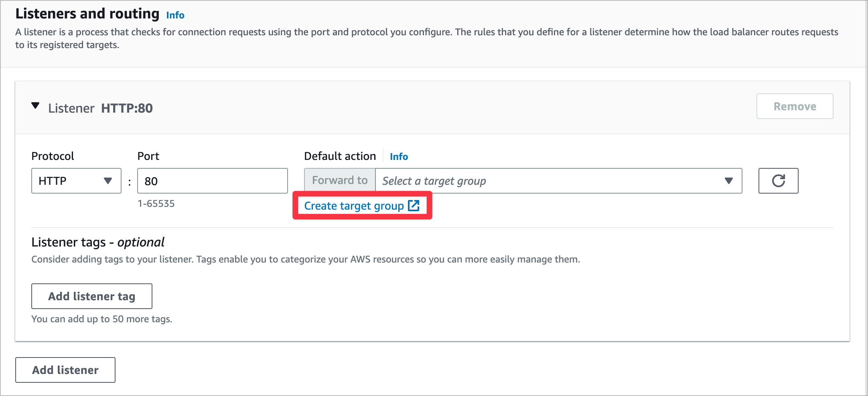Click the 1-65535 port range hint
The image size is (868, 396).
156,204
